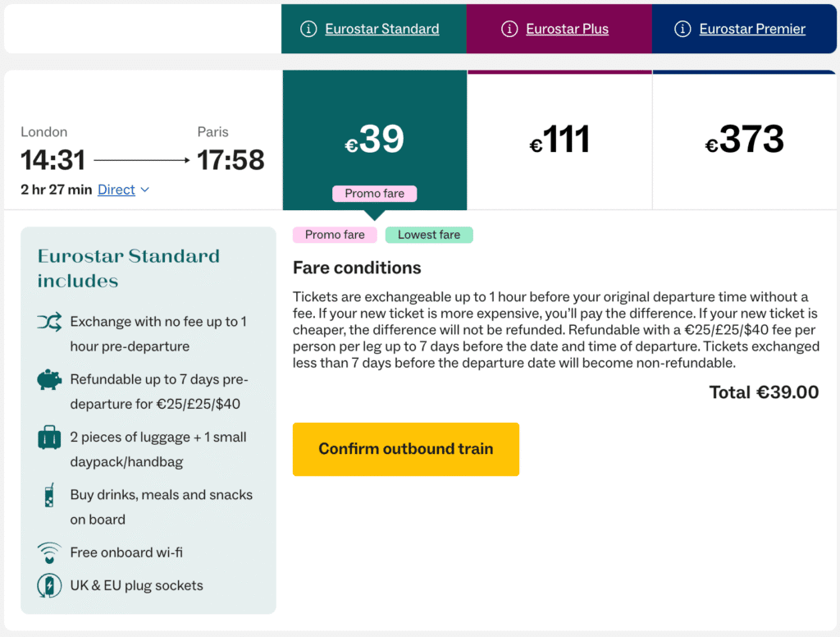Click the plug sockets icon
840x637 pixels.
pos(49,585)
